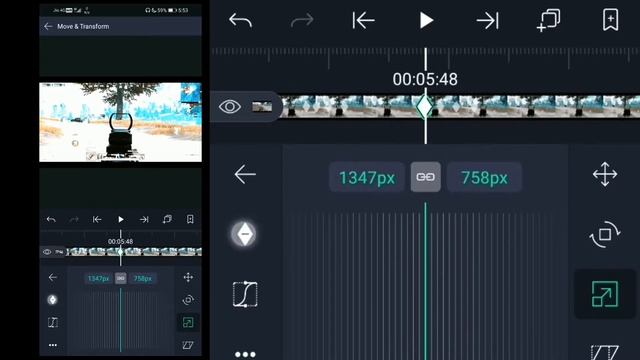Select small Rotate tool in phone view

coord(188,300)
